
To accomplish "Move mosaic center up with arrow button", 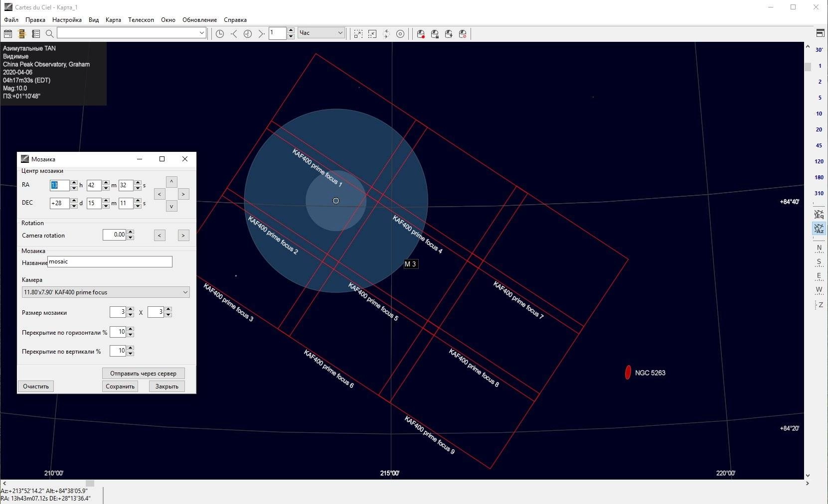I will (171, 182).
